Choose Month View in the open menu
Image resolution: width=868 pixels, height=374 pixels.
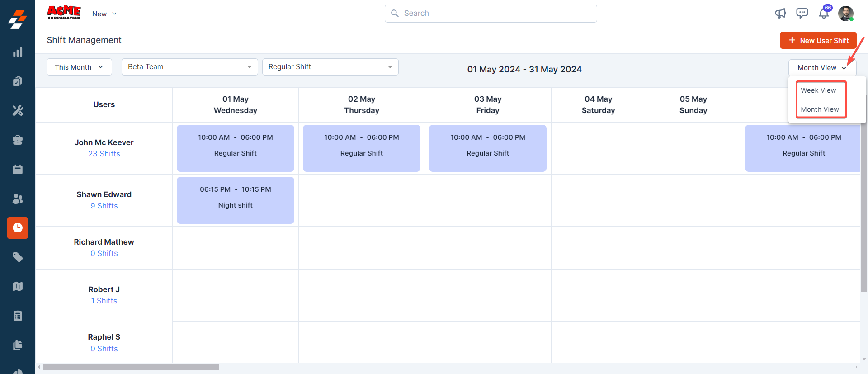820,109
